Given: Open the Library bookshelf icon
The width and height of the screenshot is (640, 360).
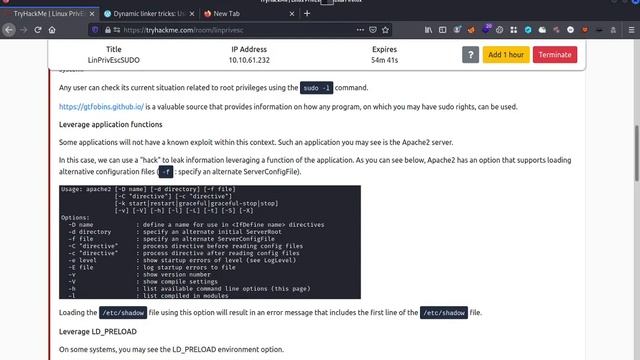Looking at the screenshot, I should [x=428, y=30].
